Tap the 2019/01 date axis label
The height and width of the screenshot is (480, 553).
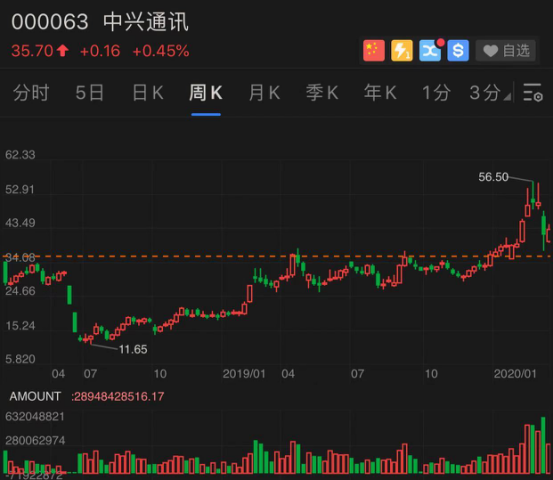pyautogui.click(x=244, y=373)
